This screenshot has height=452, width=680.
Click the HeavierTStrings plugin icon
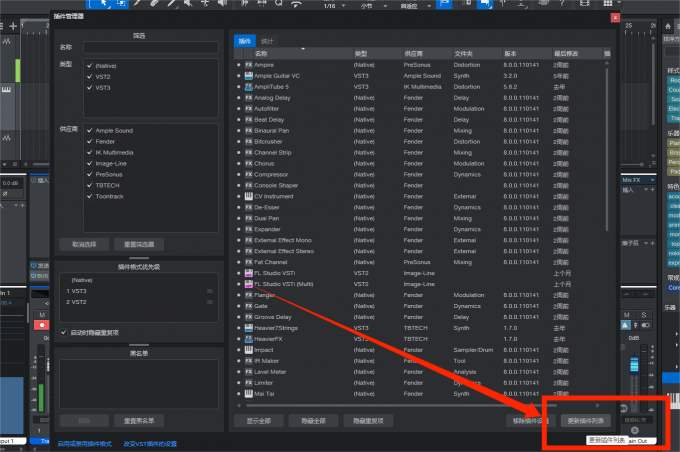tap(249, 328)
